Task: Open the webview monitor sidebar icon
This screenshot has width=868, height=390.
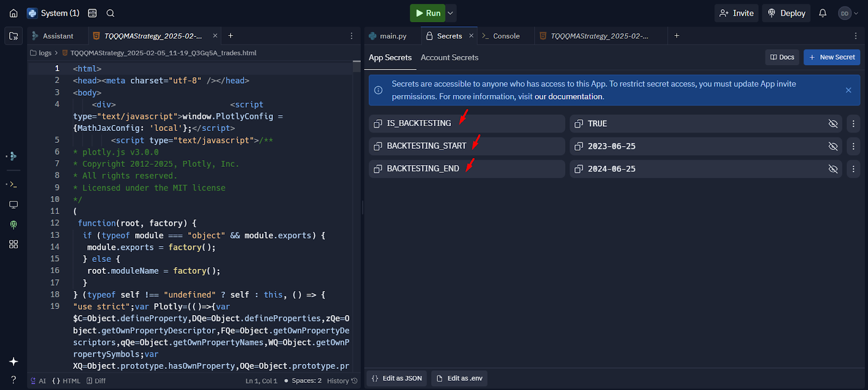Action: point(14,205)
